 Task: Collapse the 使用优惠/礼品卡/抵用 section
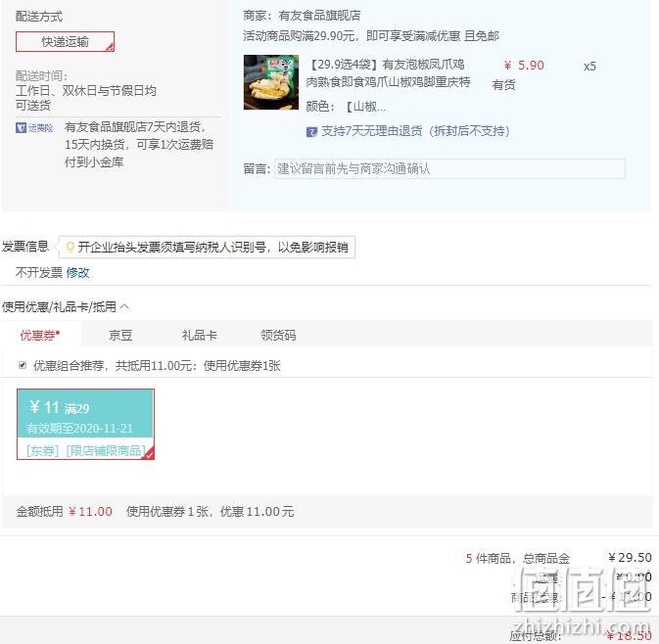point(124,306)
